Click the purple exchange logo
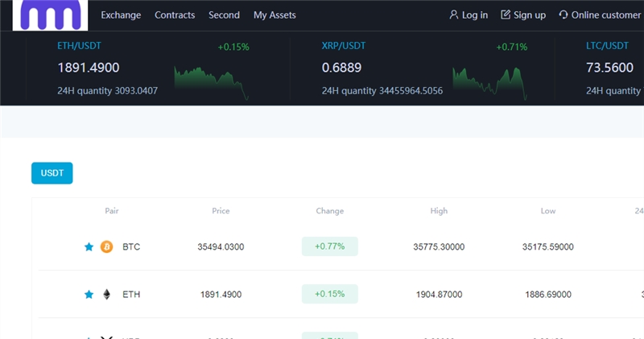The width and height of the screenshot is (644, 339). (x=50, y=14)
